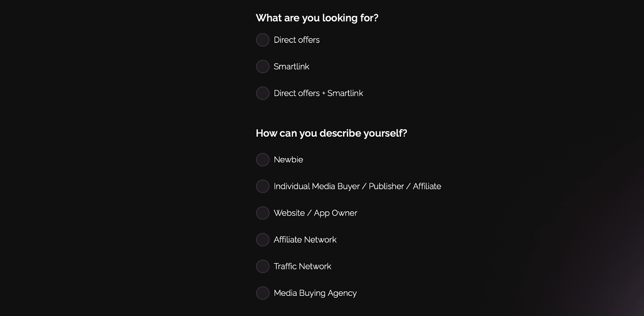
Task: Select the Direct offers radio button
Action: click(262, 40)
